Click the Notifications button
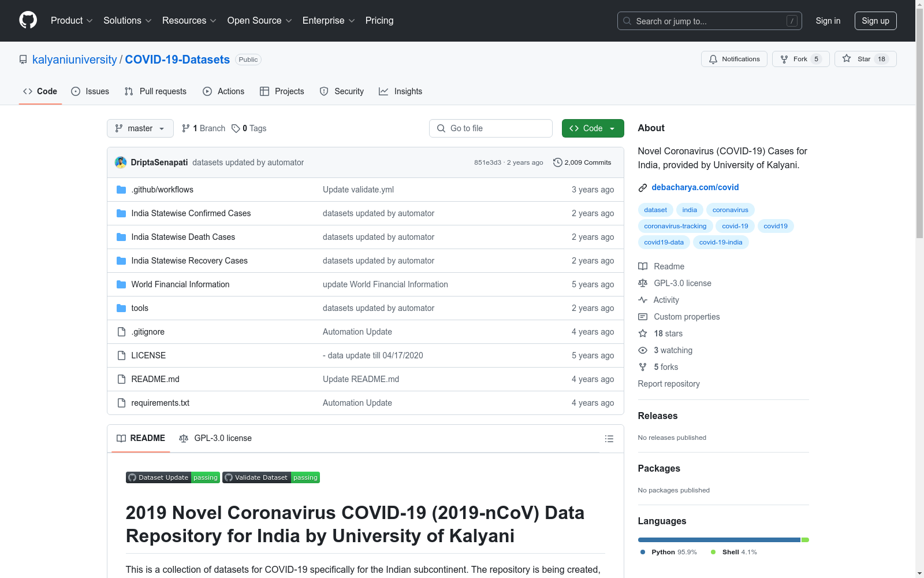Image resolution: width=924 pixels, height=578 pixels. [x=734, y=59]
